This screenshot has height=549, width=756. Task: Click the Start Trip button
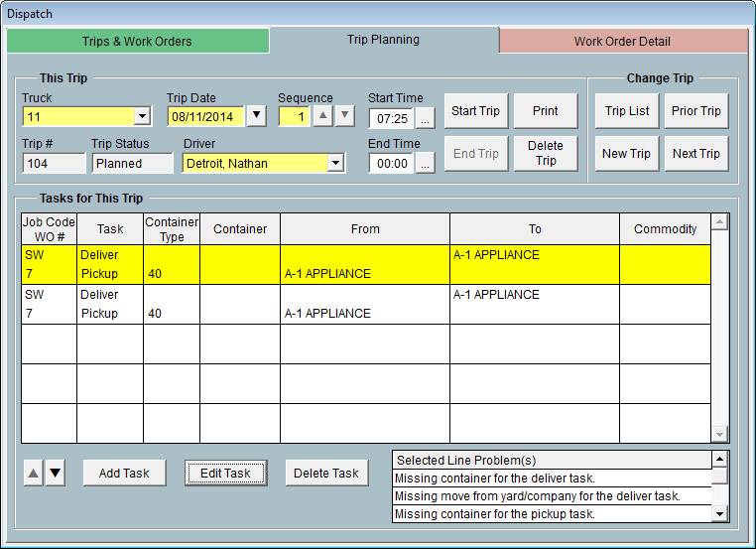(x=476, y=111)
